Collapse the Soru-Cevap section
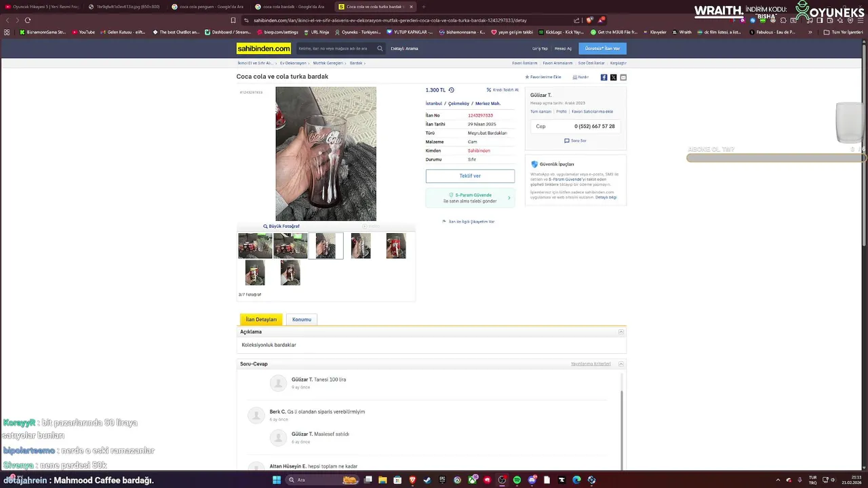Viewport: 868px width, 488px height. 621,364
